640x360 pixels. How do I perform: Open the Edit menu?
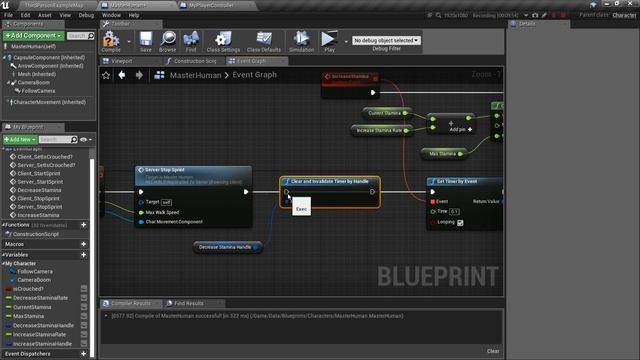[x=25, y=15]
